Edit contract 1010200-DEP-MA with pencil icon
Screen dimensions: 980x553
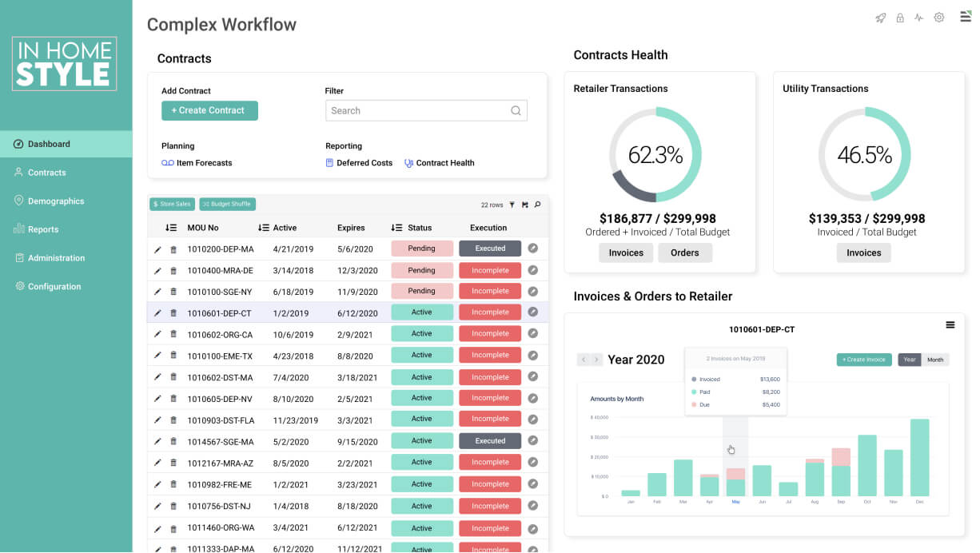(157, 249)
